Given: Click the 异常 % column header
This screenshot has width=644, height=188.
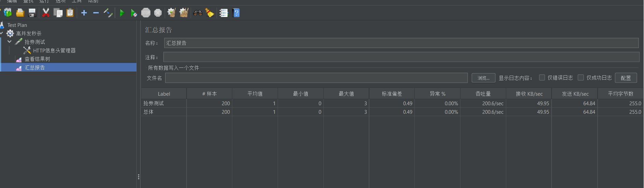Looking at the screenshot, I should tap(438, 94).
